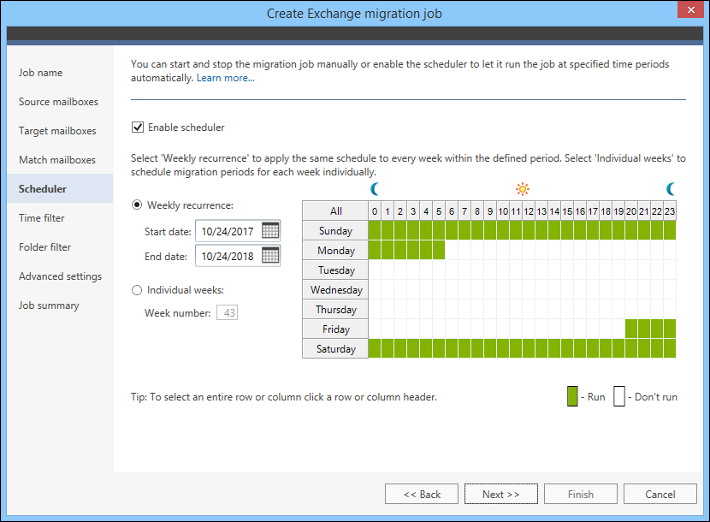The height and width of the screenshot is (522, 710).
Task: Select hour 0 column header
Action: tap(374, 211)
